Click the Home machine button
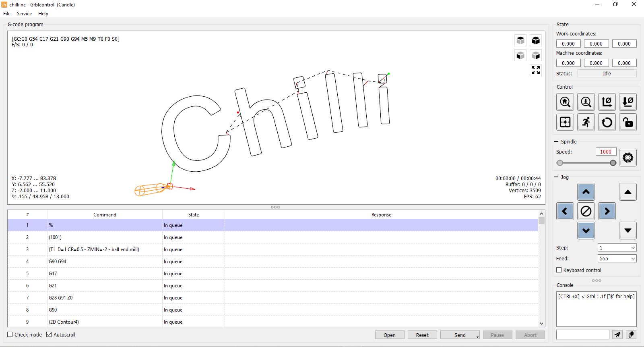Image resolution: width=644 pixels, height=347 pixels. click(x=565, y=102)
